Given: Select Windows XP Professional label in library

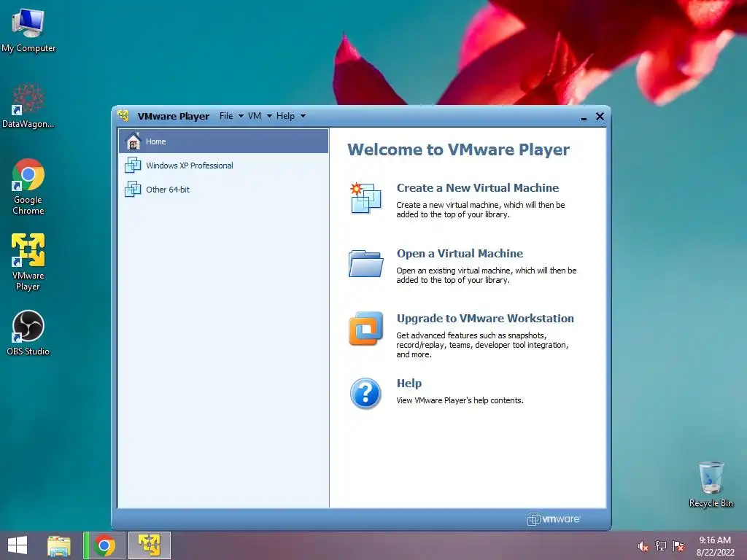Looking at the screenshot, I should click(x=190, y=166).
